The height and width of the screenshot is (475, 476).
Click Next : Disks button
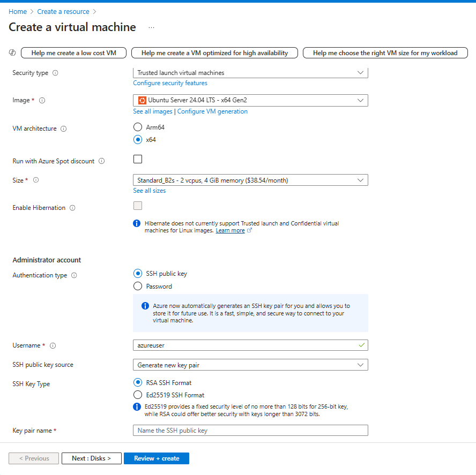[x=92, y=458]
